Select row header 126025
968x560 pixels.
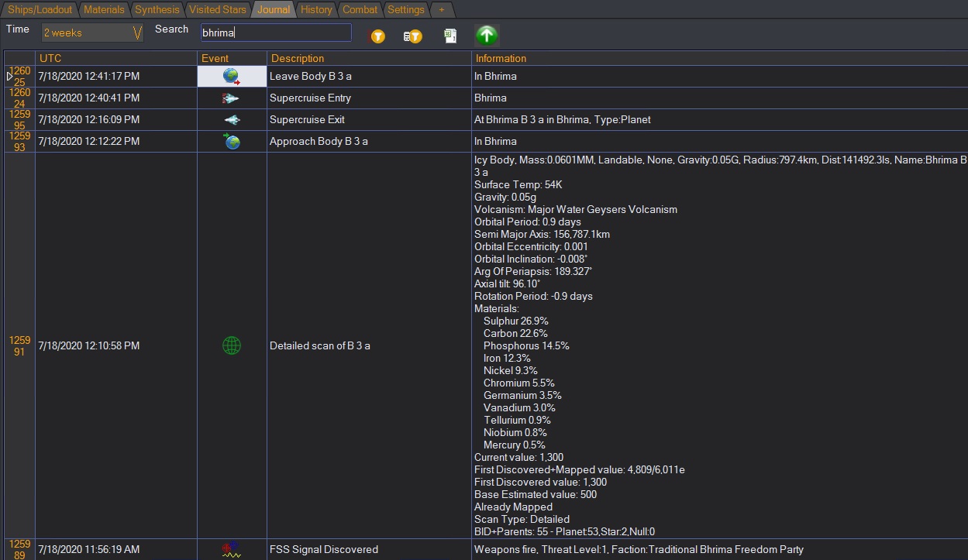[19, 77]
